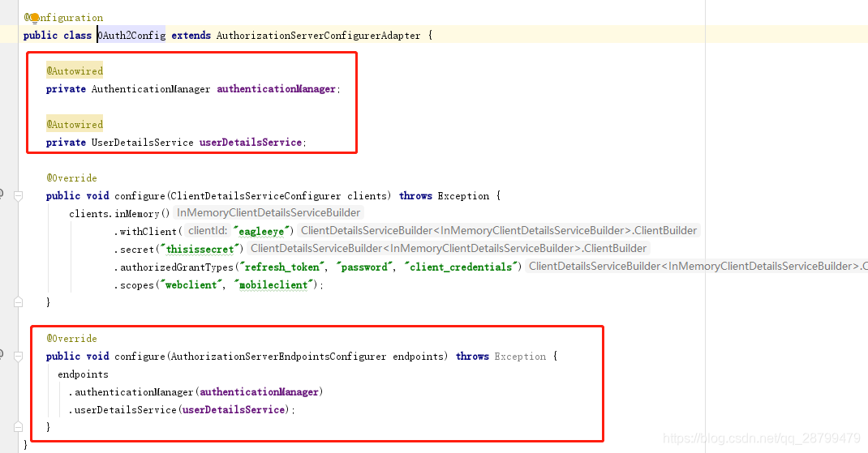The width and height of the screenshot is (868, 453).
Task: Collapse the configure(AuthorizationServerEndpointsConfigurer) method fold toggle
Action: pos(19,357)
